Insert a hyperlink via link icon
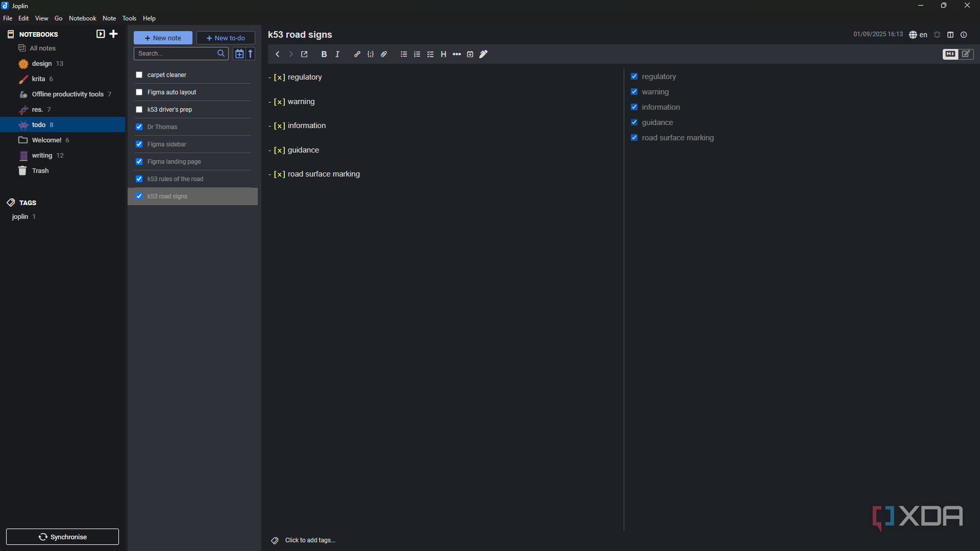The width and height of the screenshot is (980, 551). tap(357, 54)
